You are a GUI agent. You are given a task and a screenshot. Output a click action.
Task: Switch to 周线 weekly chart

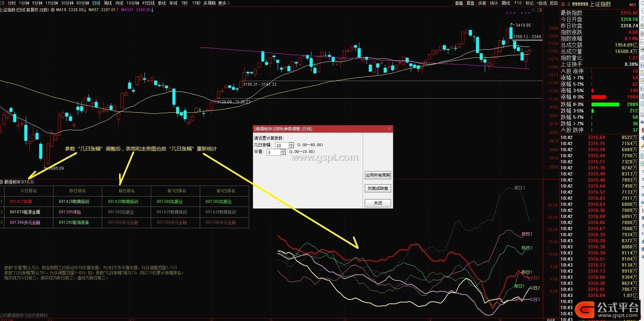click(108, 3)
